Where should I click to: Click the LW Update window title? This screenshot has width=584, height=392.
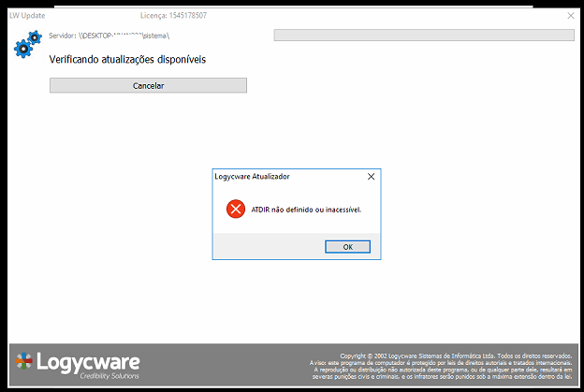pyautogui.click(x=27, y=16)
